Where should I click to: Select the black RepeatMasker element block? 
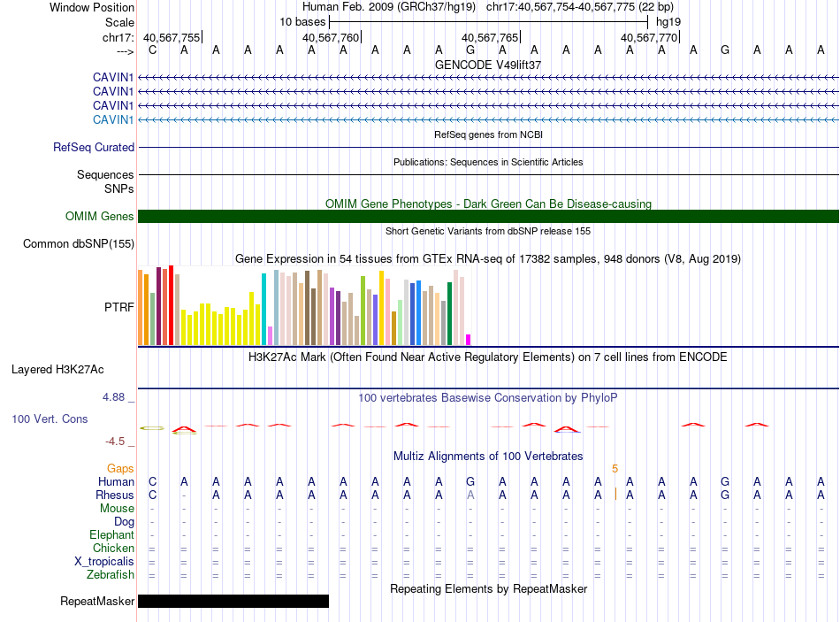tap(233, 602)
